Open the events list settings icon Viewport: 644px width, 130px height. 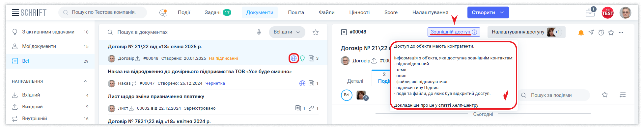click(623, 95)
